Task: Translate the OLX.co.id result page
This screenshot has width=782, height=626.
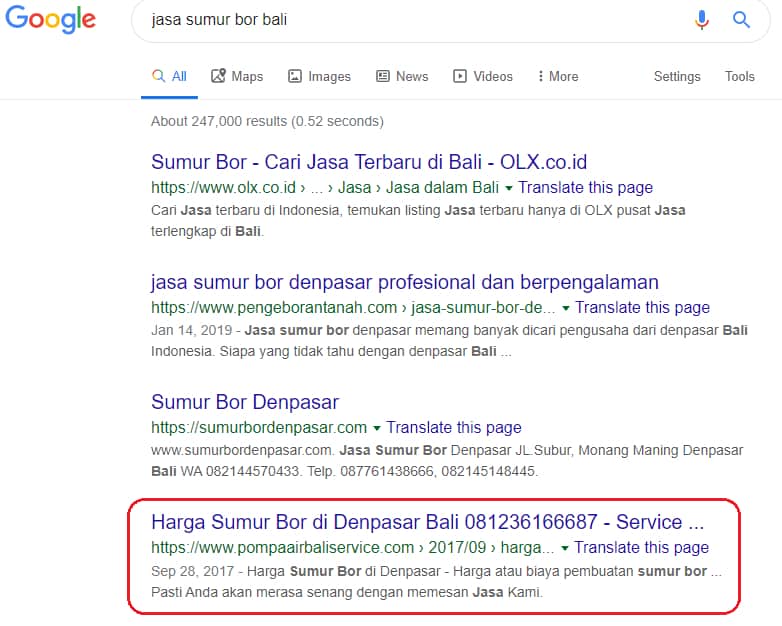Action: (586, 188)
